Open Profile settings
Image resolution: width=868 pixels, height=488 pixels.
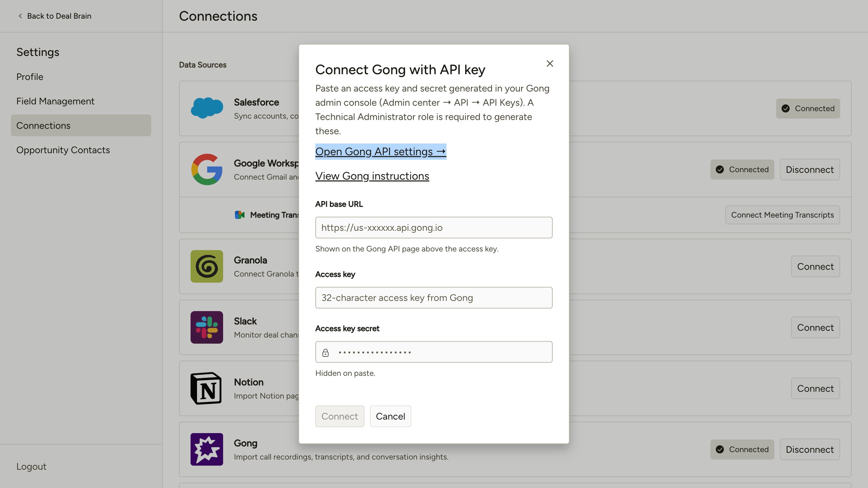coord(30,77)
